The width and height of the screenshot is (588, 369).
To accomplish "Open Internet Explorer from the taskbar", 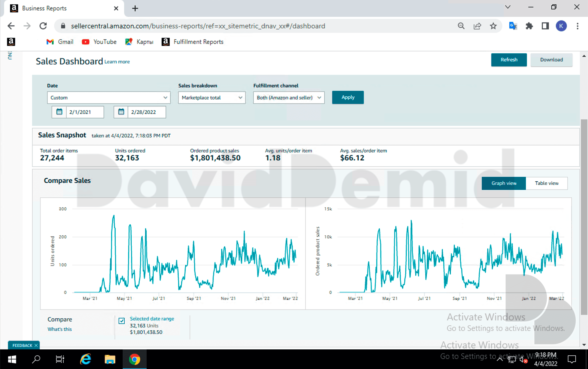I will (86, 359).
